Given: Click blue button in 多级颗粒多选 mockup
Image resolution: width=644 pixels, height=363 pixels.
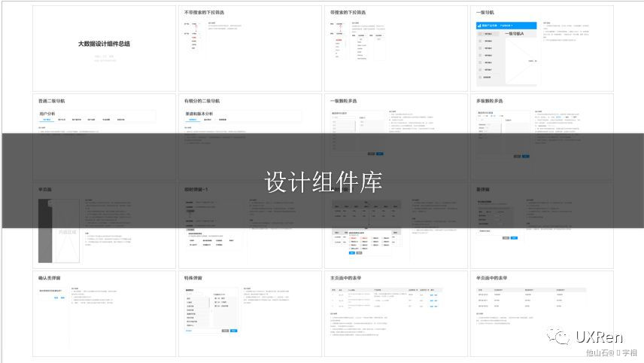Looking at the screenshot, I should [x=526, y=156].
